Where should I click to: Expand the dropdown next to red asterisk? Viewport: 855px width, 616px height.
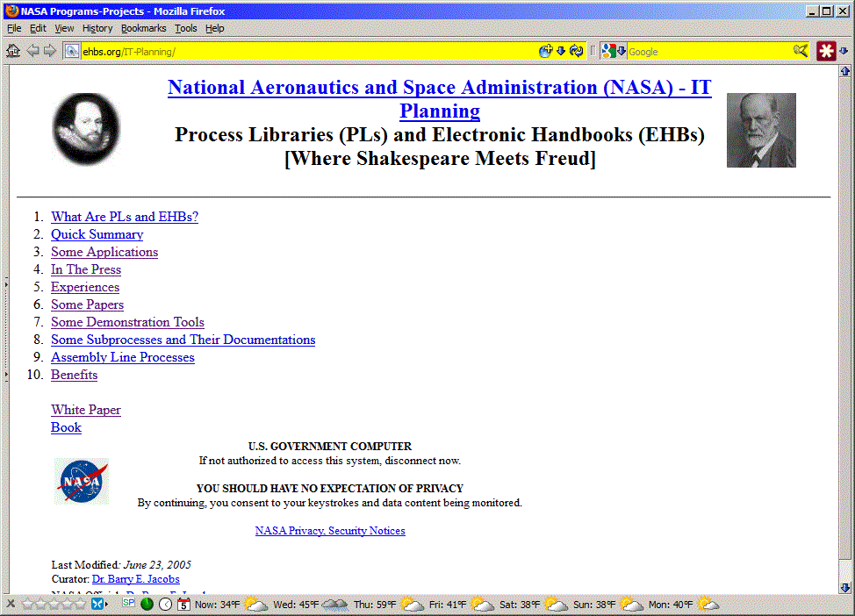pos(844,51)
